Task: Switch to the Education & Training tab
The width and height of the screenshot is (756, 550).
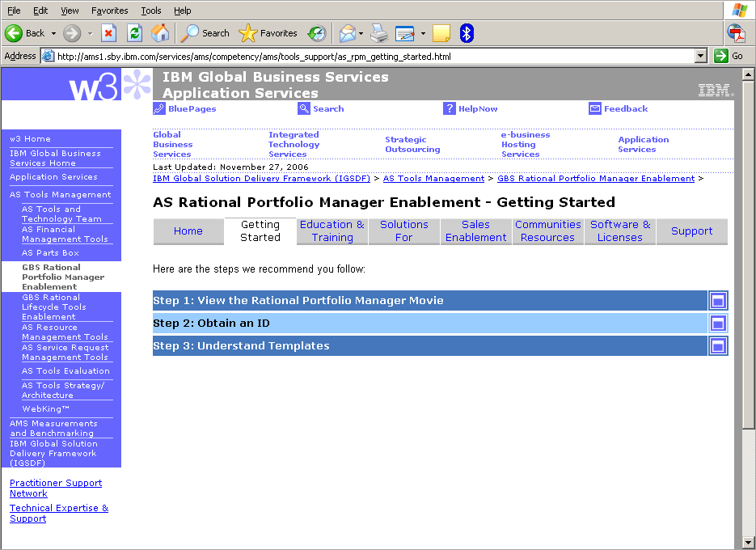Action: click(x=332, y=231)
